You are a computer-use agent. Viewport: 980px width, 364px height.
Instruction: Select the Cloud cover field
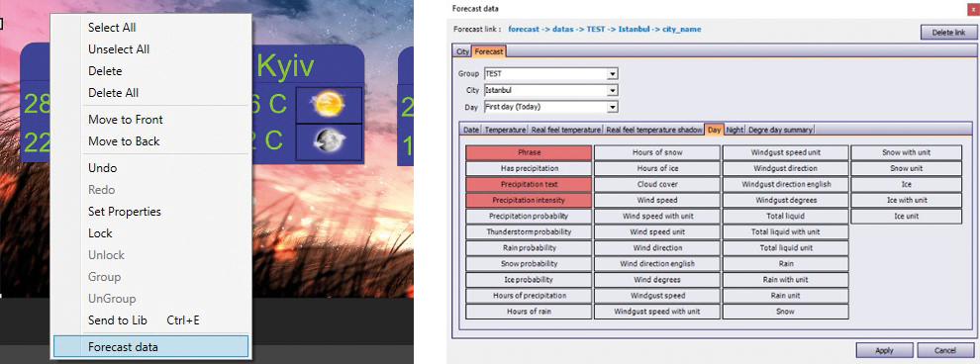click(x=657, y=184)
